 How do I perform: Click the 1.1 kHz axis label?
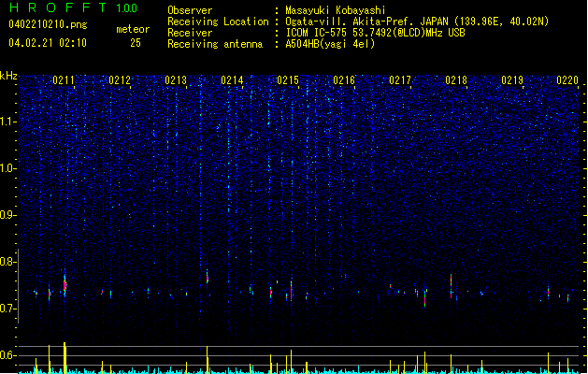8,122
